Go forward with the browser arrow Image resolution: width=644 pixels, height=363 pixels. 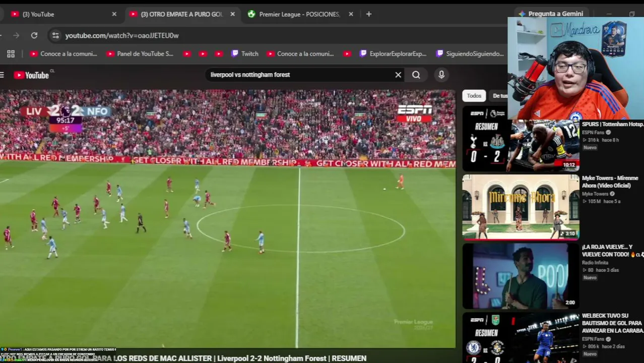(16, 35)
